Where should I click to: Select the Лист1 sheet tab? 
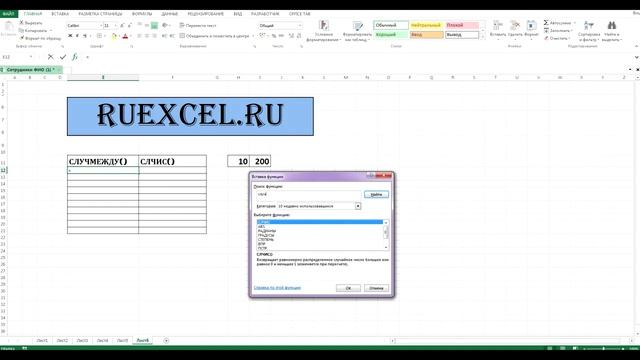point(42,340)
